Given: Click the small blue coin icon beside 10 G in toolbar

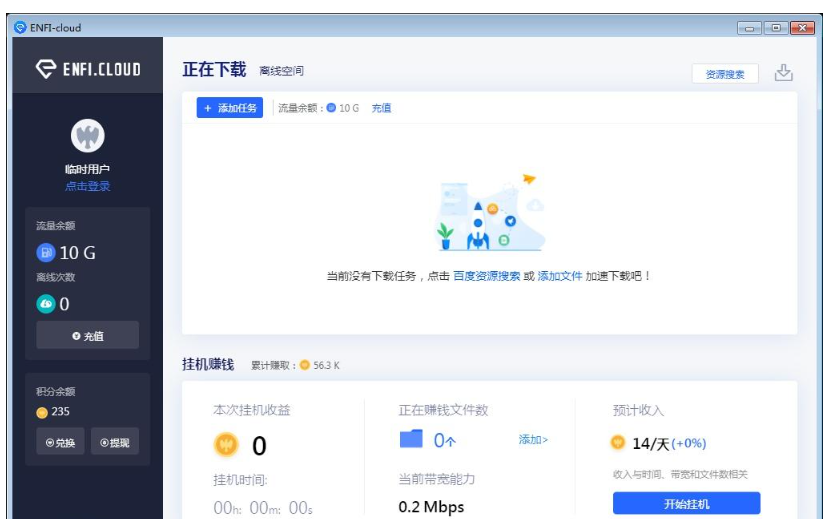Looking at the screenshot, I should pos(331,108).
